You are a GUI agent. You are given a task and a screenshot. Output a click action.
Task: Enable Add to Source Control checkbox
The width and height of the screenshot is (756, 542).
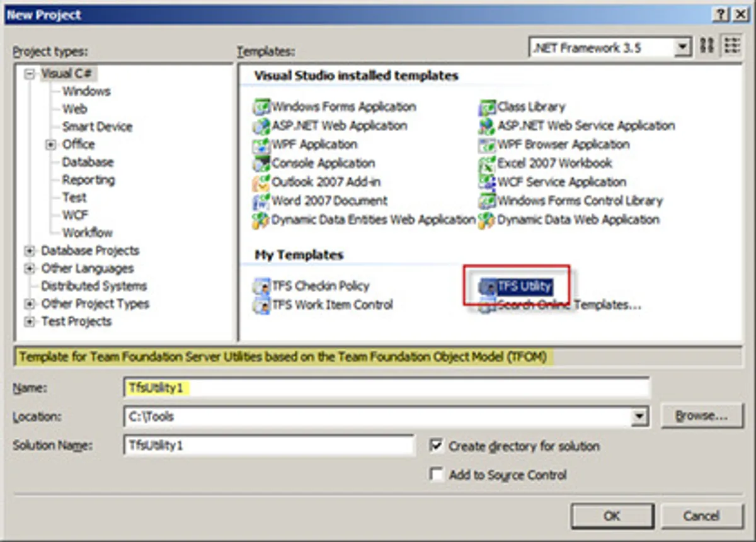pyautogui.click(x=437, y=475)
